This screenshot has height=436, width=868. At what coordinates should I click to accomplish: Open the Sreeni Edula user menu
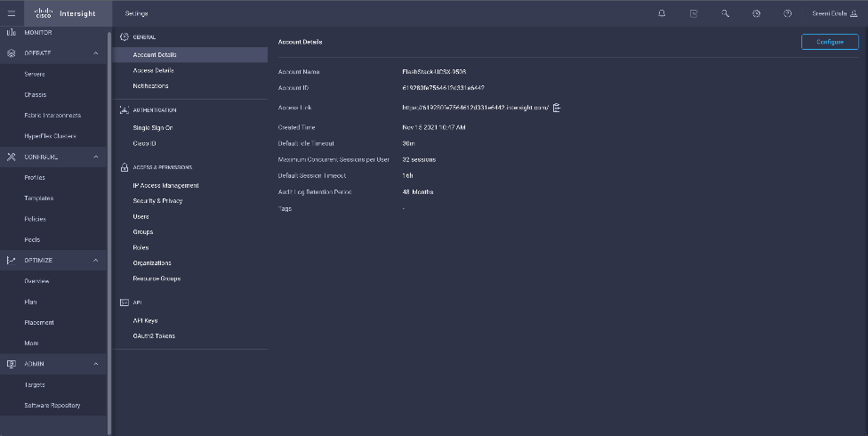(835, 13)
